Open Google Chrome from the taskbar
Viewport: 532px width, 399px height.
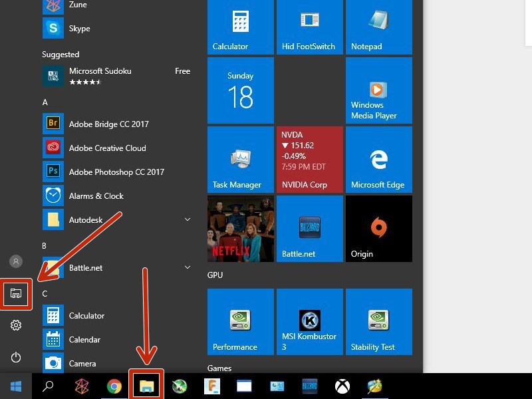(114, 386)
